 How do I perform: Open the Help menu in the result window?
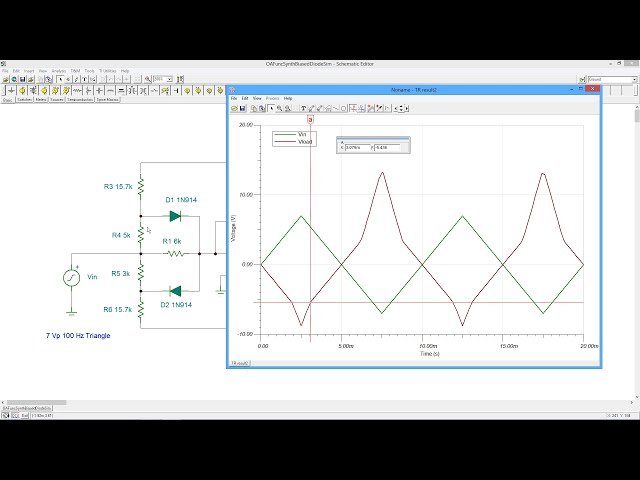[x=288, y=98]
